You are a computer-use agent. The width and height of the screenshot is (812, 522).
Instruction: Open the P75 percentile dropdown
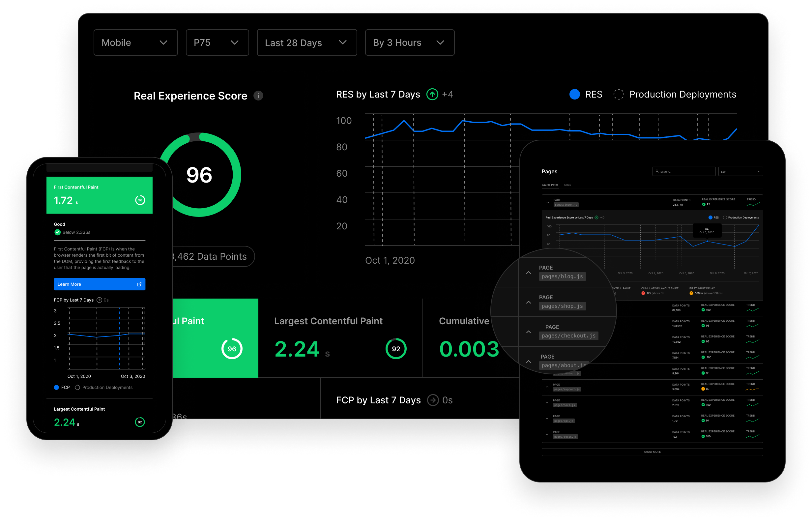(x=217, y=43)
